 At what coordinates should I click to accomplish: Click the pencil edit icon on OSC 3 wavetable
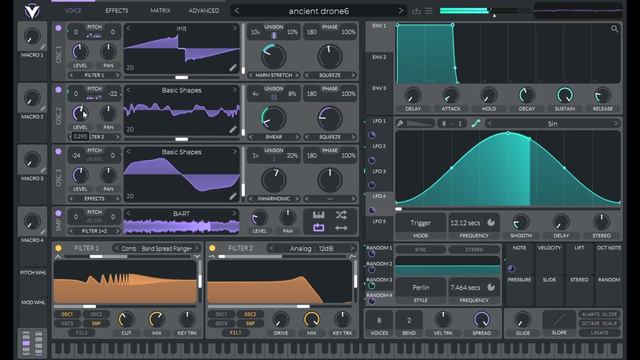(233, 196)
